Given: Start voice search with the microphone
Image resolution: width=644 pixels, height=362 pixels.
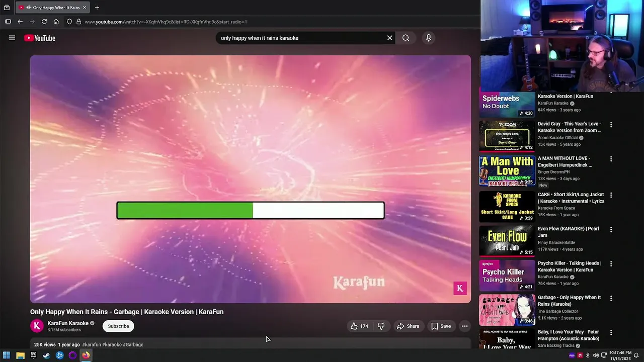Looking at the screenshot, I should (x=428, y=38).
